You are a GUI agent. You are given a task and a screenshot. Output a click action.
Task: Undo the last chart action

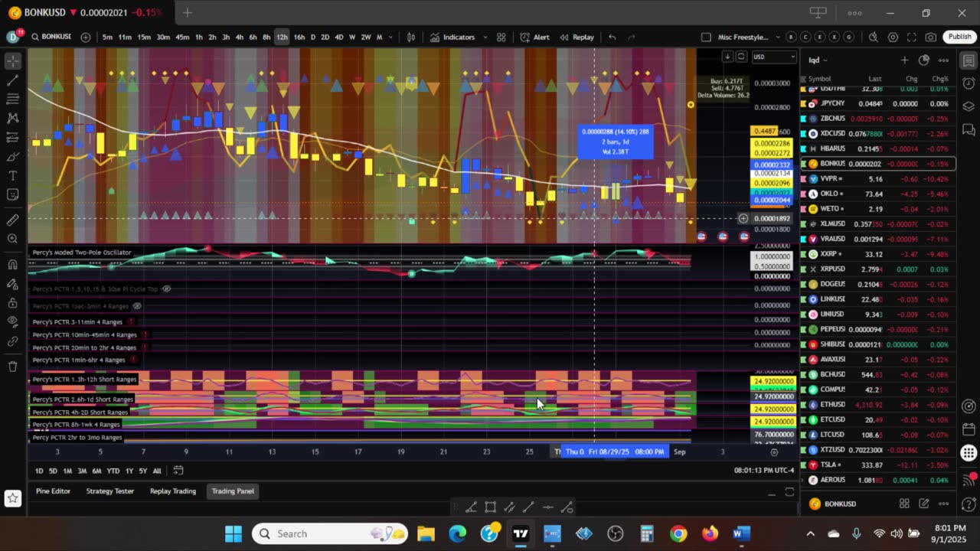(x=612, y=37)
